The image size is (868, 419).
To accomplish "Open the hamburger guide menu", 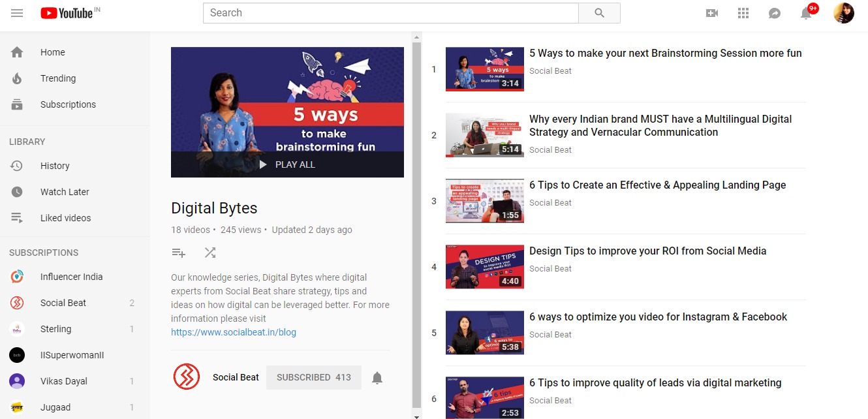I will click(x=17, y=13).
